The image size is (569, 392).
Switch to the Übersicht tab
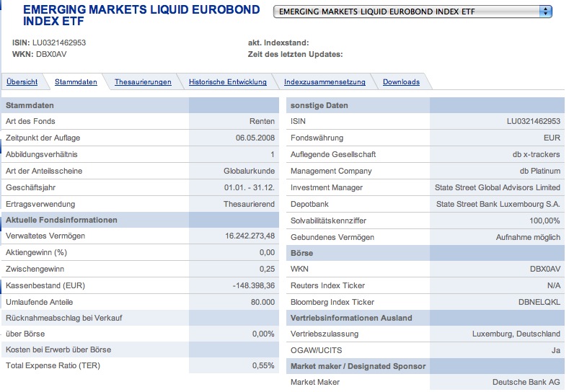pos(22,82)
